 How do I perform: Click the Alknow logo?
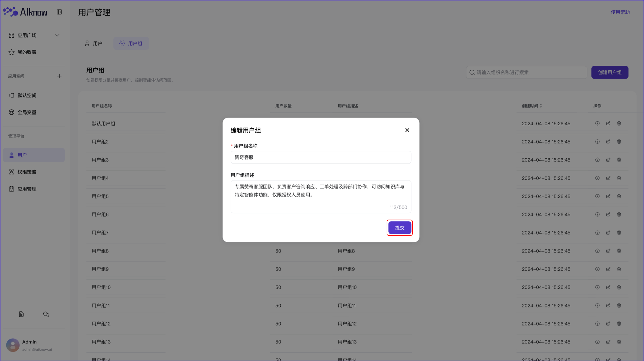(25, 12)
